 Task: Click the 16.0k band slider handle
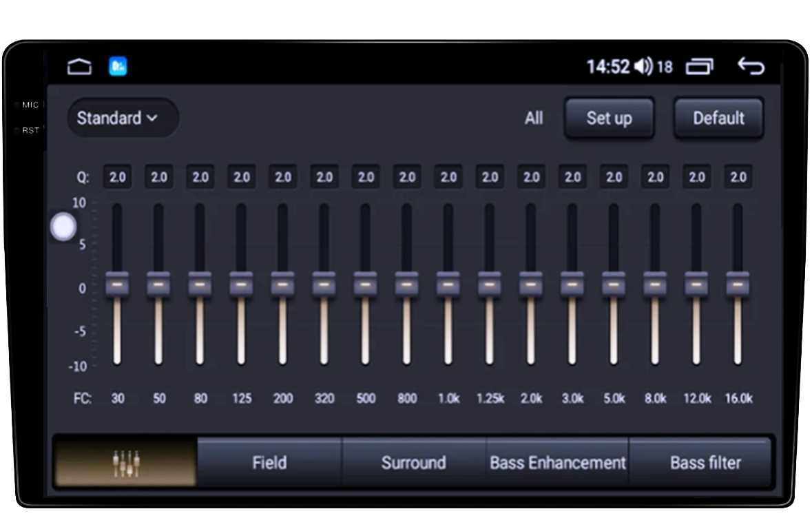[738, 284]
